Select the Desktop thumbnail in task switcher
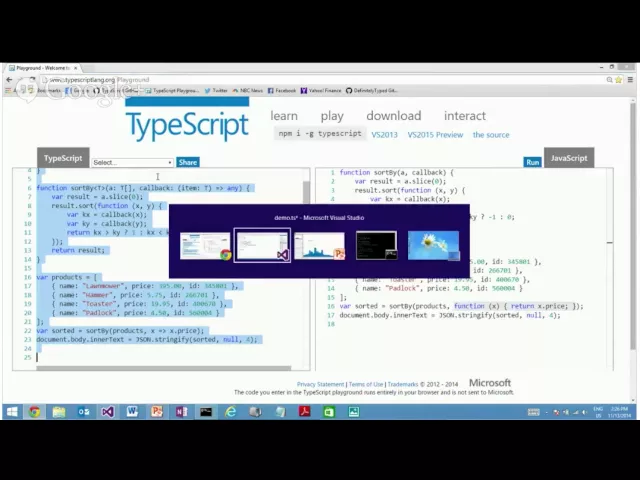 pyautogui.click(x=433, y=246)
